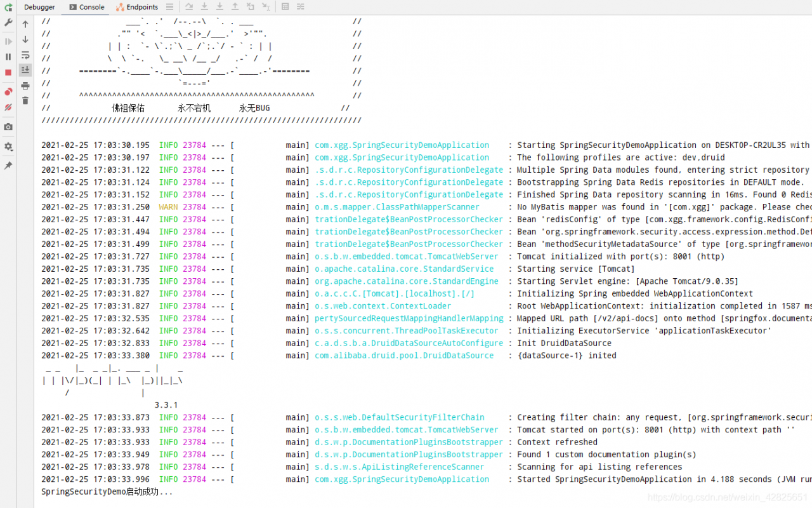This screenshot has height=508, width=812.
Task: Switch to the Debugger tab
Action: [x=39, y=7]
